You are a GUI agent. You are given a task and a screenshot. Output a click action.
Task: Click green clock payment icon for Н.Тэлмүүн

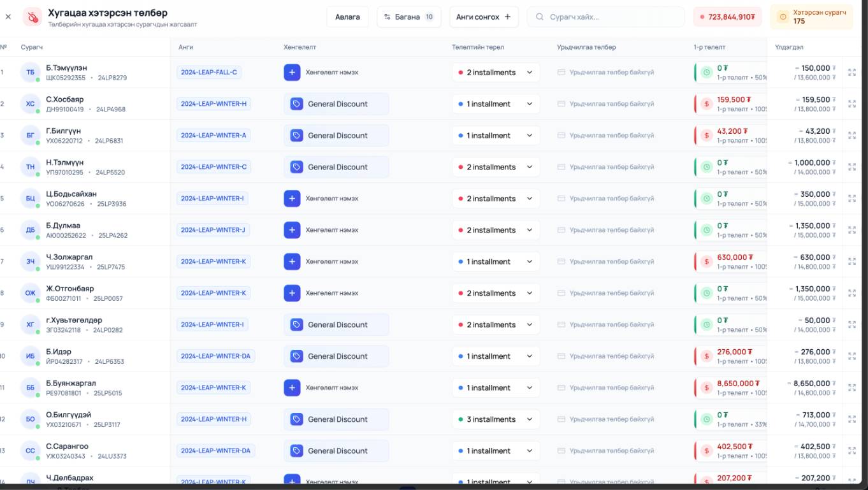tap(706, 167)
